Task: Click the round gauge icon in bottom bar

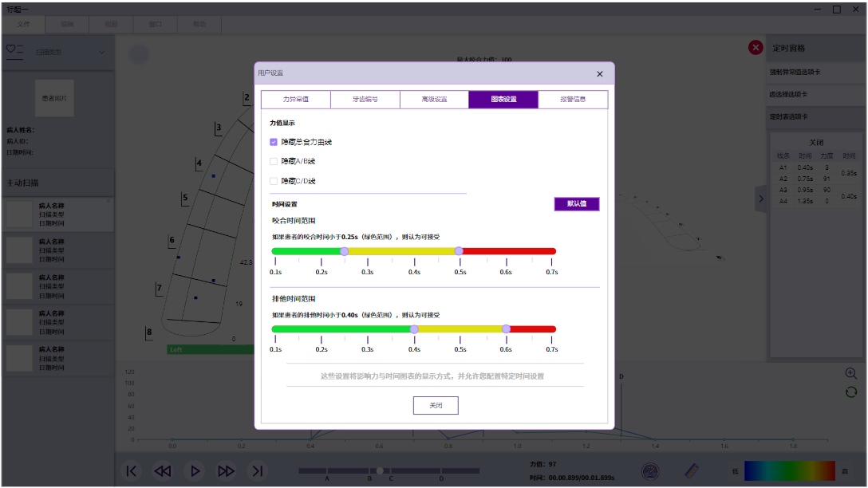Action: pyautogui.click(x=650, y=471)
